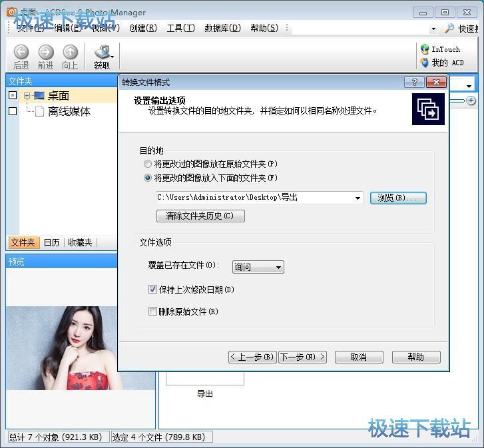
Task: Toggle the keep last modified date checkbox
Action: (x=153, y=290)
